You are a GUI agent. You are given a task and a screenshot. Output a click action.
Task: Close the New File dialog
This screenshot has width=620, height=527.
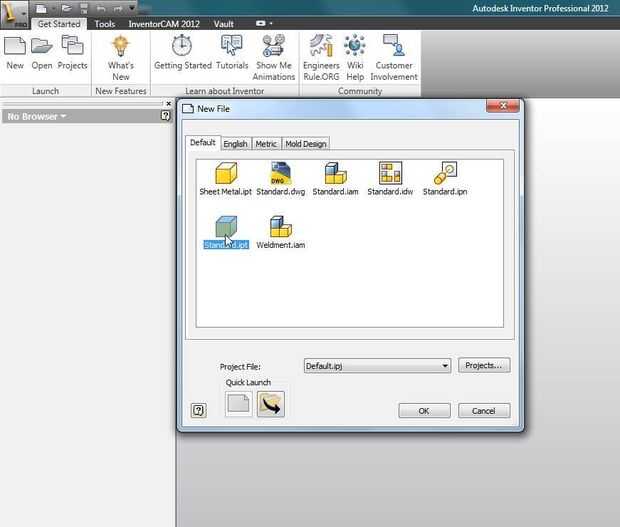pyautogui.click(x=503, y=106)
